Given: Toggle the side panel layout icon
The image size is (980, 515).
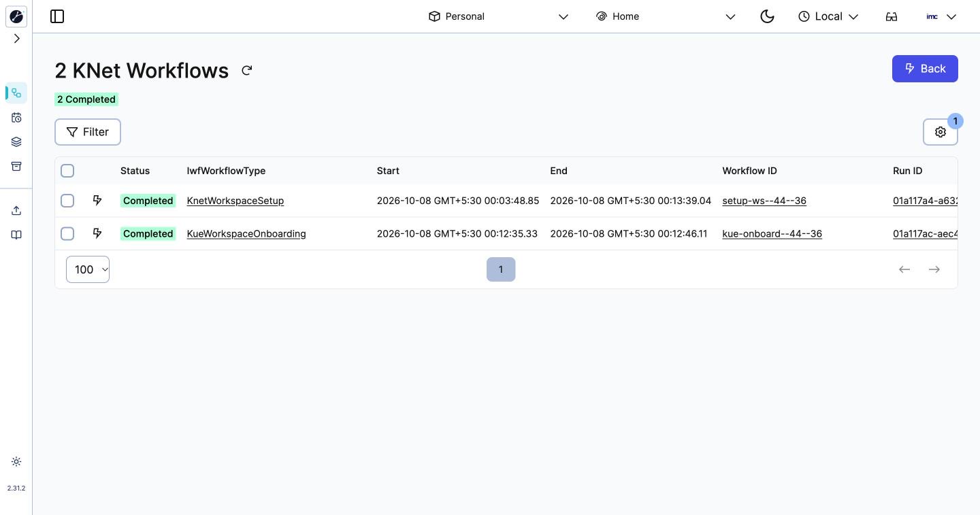Looking at the screenshot, I should click(57, 16).
